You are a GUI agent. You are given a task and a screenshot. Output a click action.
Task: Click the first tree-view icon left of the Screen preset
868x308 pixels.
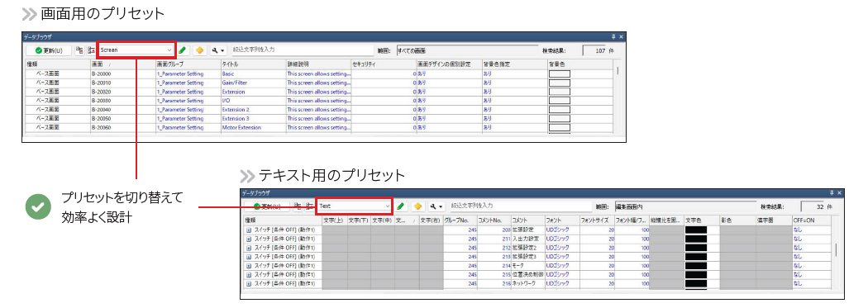click(x=79, y=50)
